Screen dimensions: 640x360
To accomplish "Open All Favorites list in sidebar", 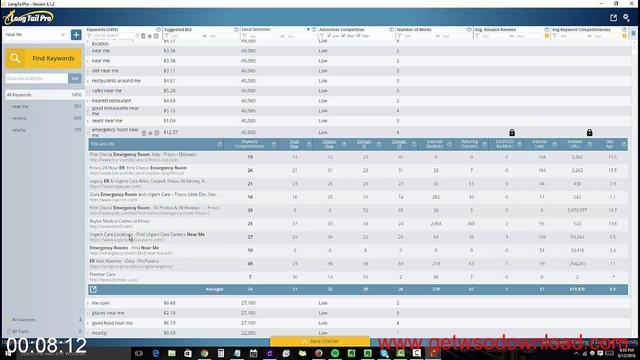I will [x=44, y=320].
